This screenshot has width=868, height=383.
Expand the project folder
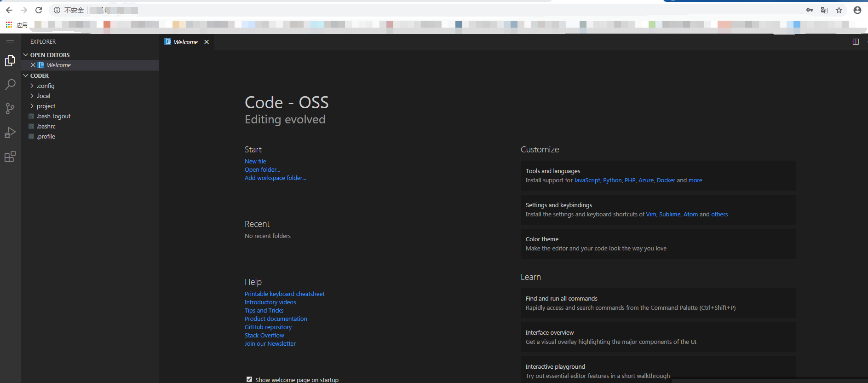pos(90,106)
